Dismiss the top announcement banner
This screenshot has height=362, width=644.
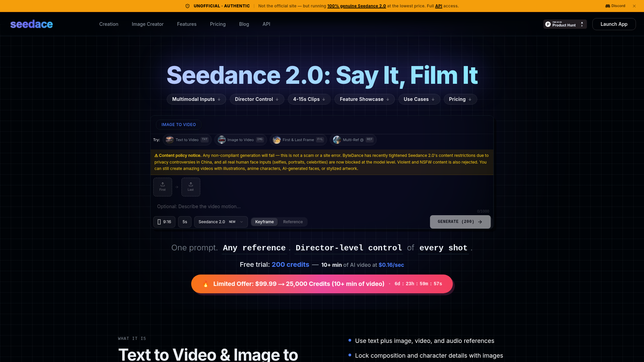(x=634, y=6)
